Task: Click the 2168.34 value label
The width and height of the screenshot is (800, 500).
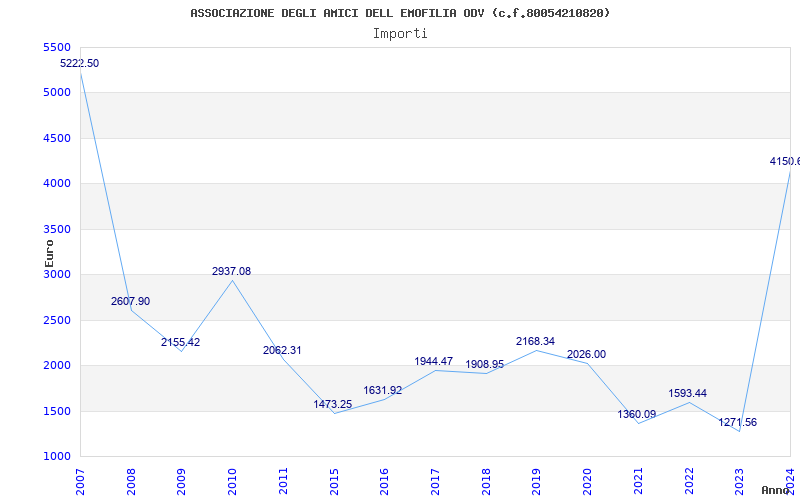Action: coord(535,342)
